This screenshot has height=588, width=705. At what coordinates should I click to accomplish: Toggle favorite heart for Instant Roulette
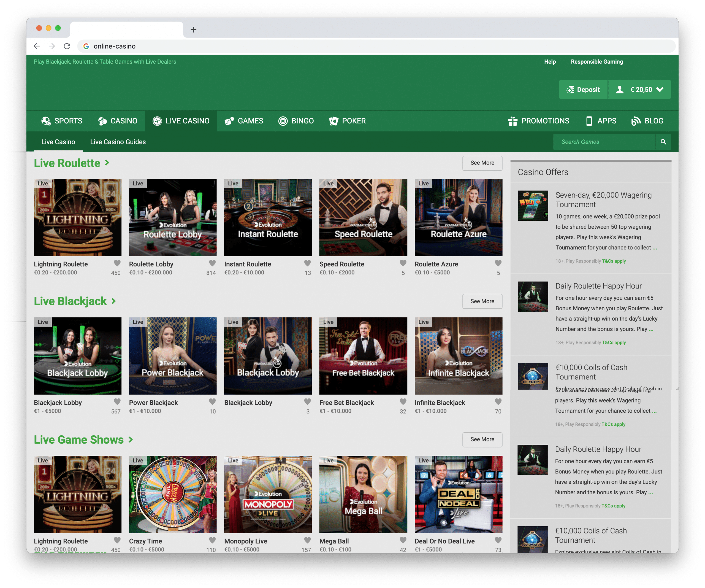click(x=308, y=263)
